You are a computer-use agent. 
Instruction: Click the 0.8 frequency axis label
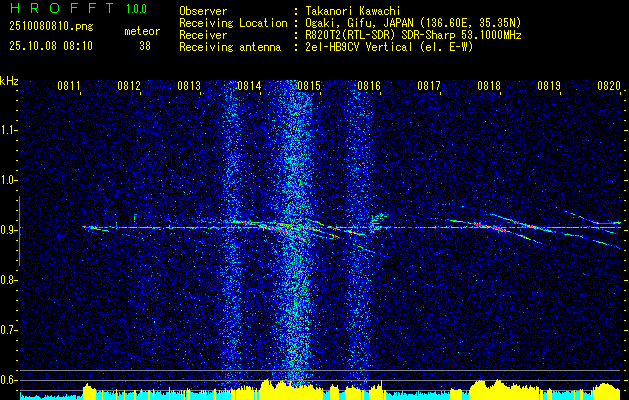(7, 280)
